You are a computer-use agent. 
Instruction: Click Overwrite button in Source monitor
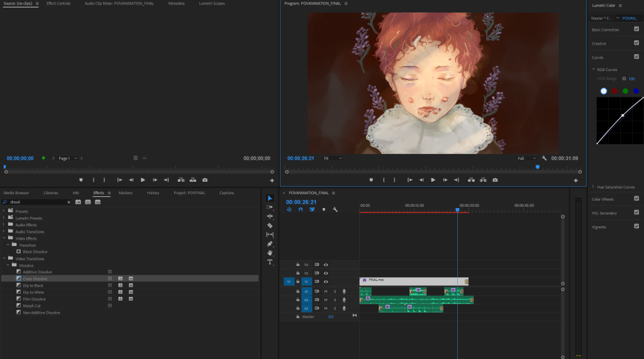tap(193, 180)
